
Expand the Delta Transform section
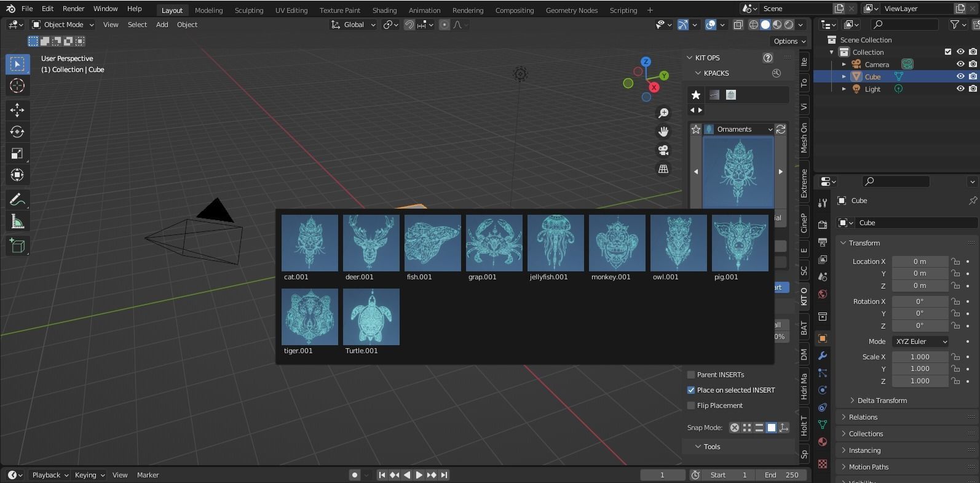pos(882,401)
